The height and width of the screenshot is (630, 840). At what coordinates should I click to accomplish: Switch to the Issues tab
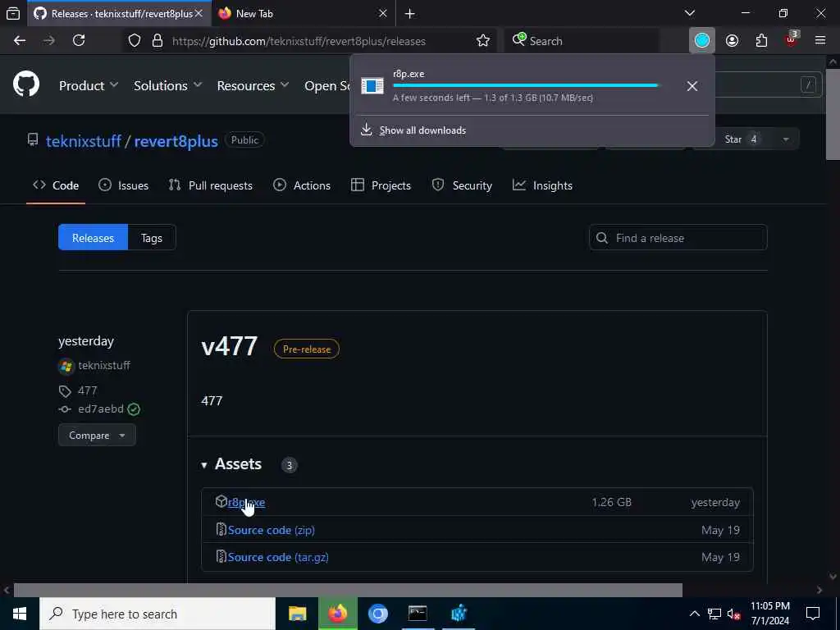(x=124, y=185)
